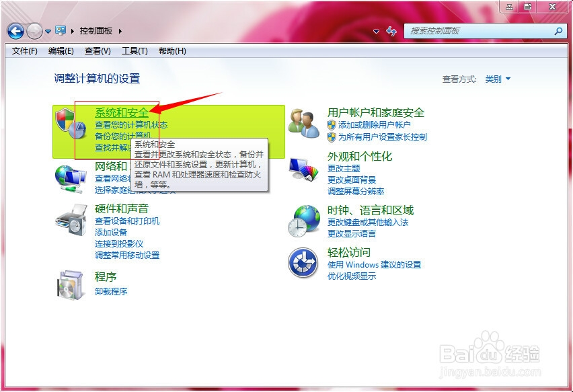This screenshot has width=573, height=392.
Task: Click the Clock and globe region icon
Action: [x=304, y=221]
